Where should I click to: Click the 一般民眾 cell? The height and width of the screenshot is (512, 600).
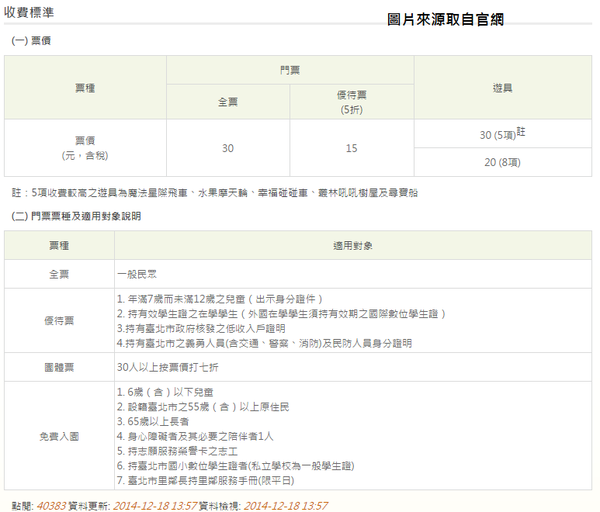pyautogui.click(x=139, y=273)
